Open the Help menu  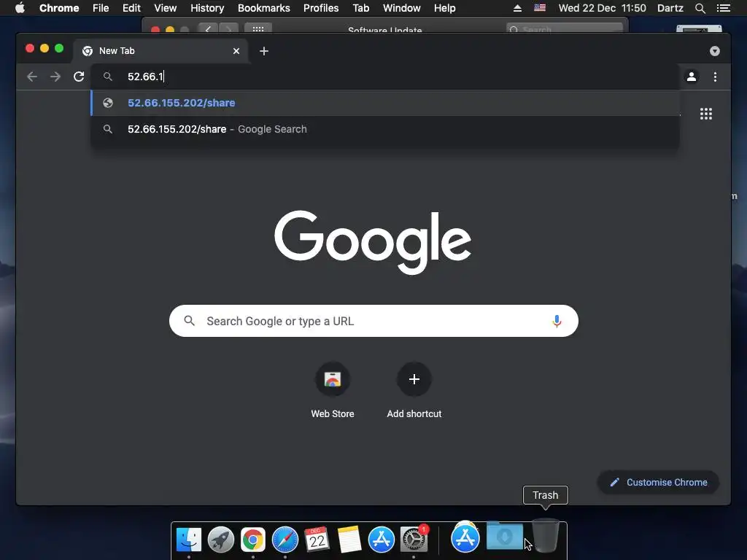tap(444, 8)
